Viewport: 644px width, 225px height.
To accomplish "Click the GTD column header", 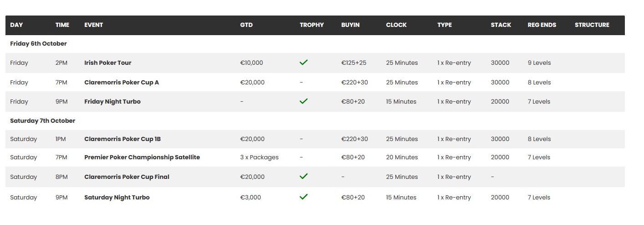I will pyautogui.click(x=246, y=25).
